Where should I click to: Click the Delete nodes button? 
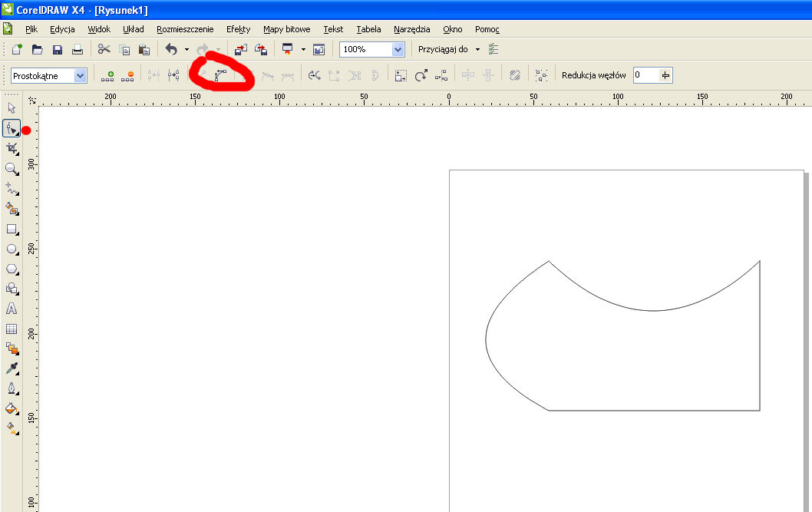coord(127,75)
